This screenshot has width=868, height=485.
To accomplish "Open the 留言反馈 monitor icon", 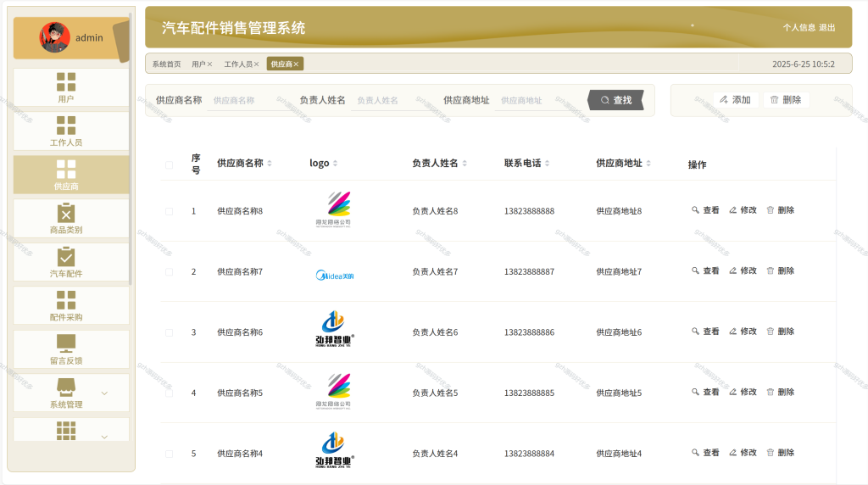I will point(66,343).
